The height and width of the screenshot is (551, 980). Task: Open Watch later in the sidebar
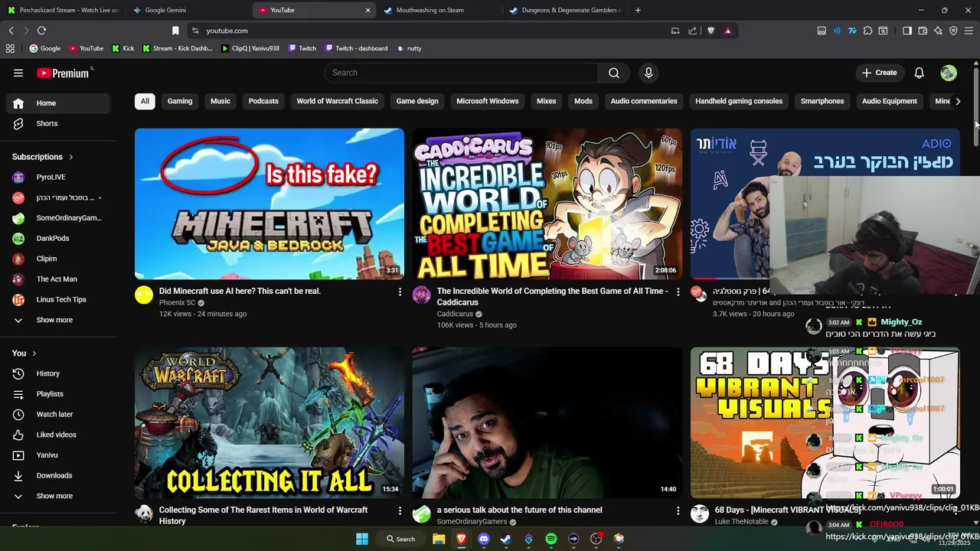point(60,414)
